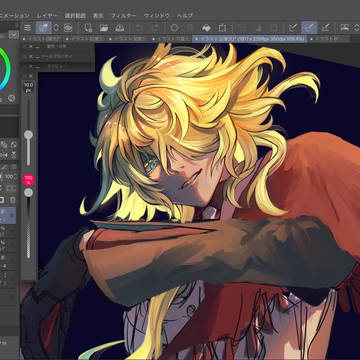Click the Fill bucket icon in command bar

[x=206, y=28]
